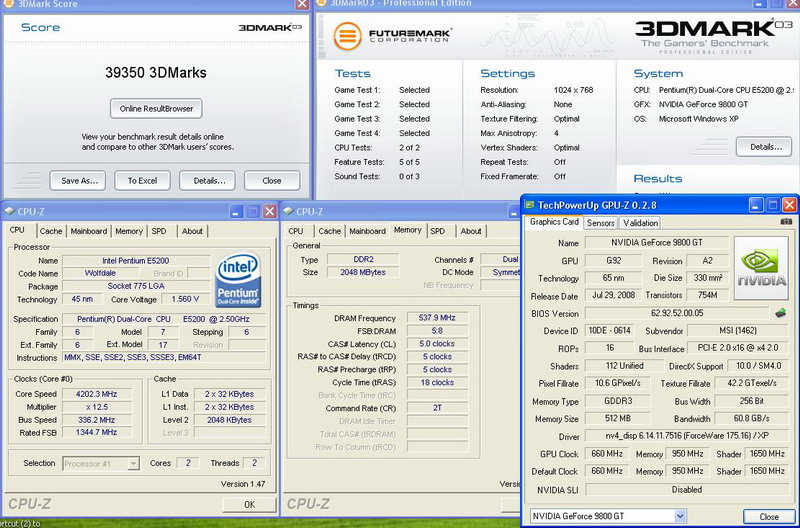Click the System Details button in 3DMark03

[764, 147]
